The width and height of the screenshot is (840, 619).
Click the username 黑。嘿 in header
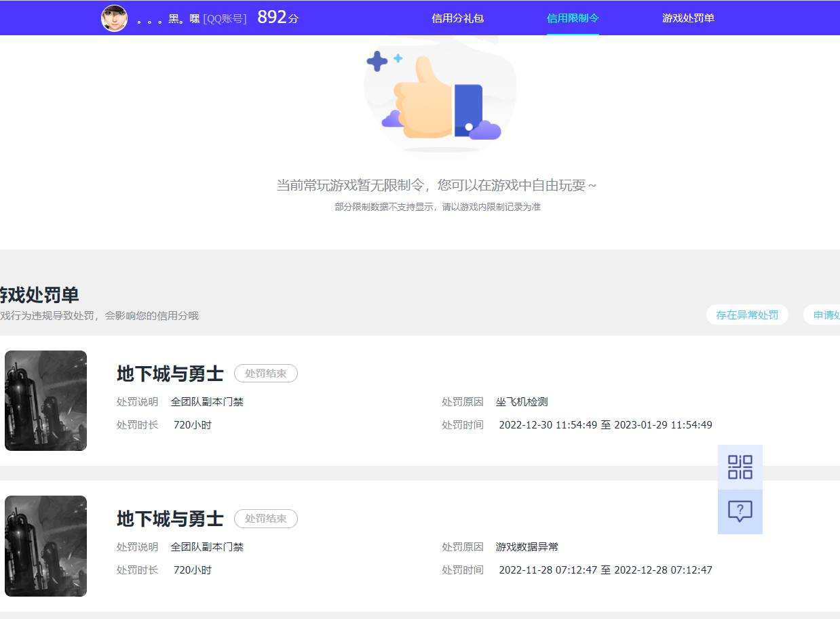click(x=168, y=19)
